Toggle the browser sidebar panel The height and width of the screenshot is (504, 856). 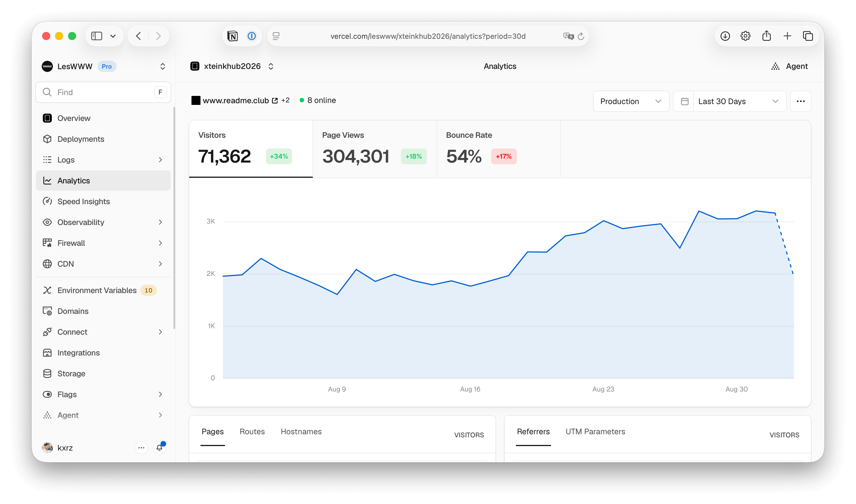(97, 36)
